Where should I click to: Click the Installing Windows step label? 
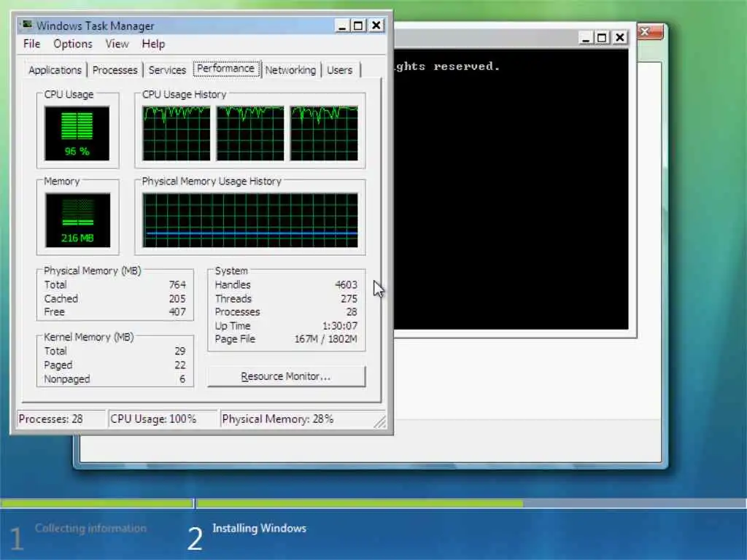pos(259,528)
